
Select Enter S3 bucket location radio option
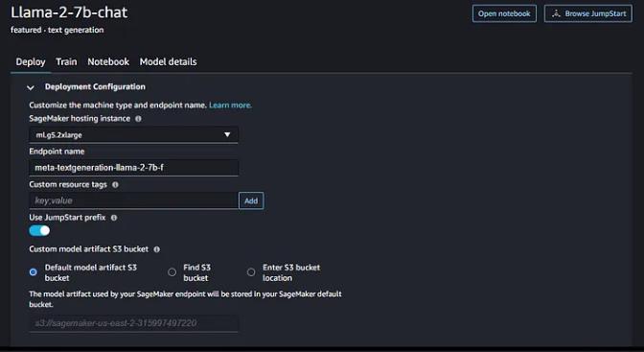[x=251, y=272]
